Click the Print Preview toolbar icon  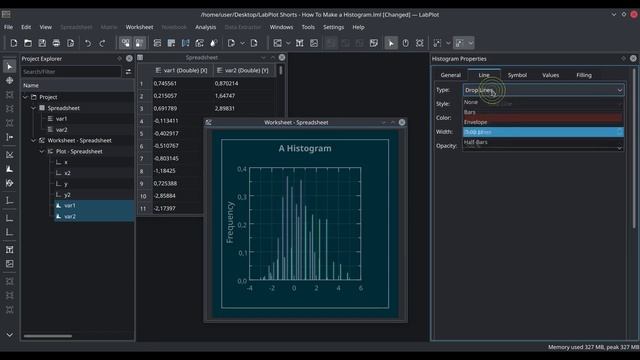[x=71, y=43]
